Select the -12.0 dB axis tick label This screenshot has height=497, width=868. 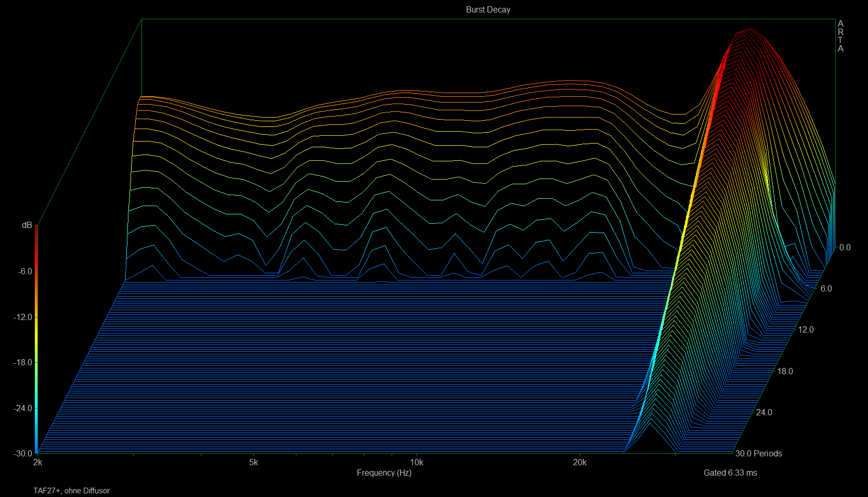[x=23, y=317]
